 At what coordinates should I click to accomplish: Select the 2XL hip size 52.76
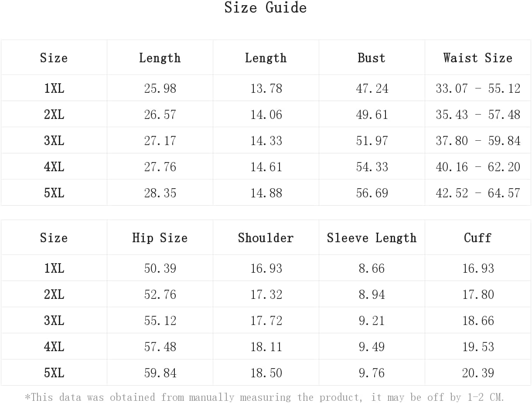pos(160,295)
